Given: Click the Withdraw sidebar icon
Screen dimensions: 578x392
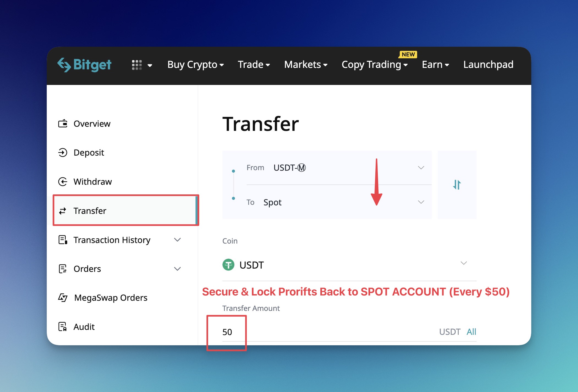Looking at the screenshot, I should [63, 182].
